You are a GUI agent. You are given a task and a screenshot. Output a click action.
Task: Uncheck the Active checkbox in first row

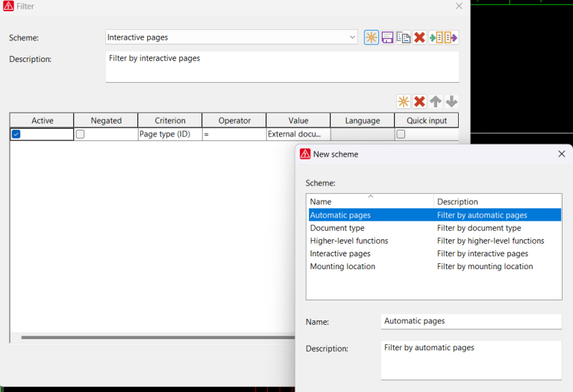click(16, 134)
